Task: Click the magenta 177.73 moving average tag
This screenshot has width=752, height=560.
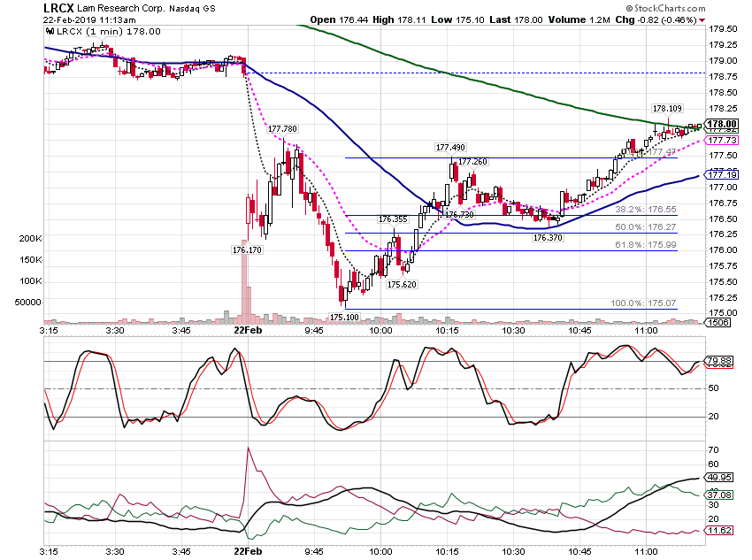Action: coord(722,140)
